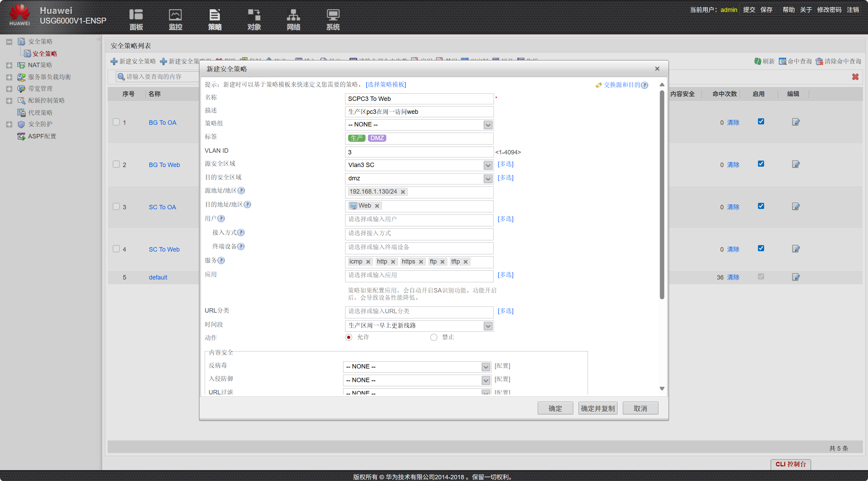Tick the checkbox for row 1 BG To OA
The width and height of the screenshot is (868, 481).
(x=116, y=122)
